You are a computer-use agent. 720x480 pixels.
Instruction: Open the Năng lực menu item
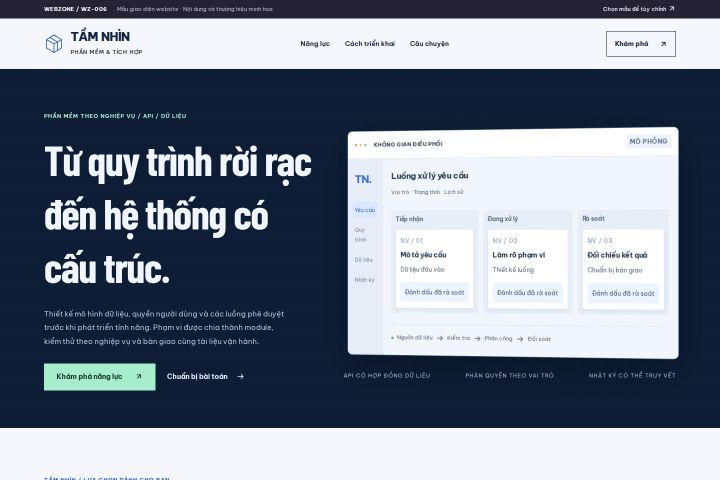(x=315, y=44)
